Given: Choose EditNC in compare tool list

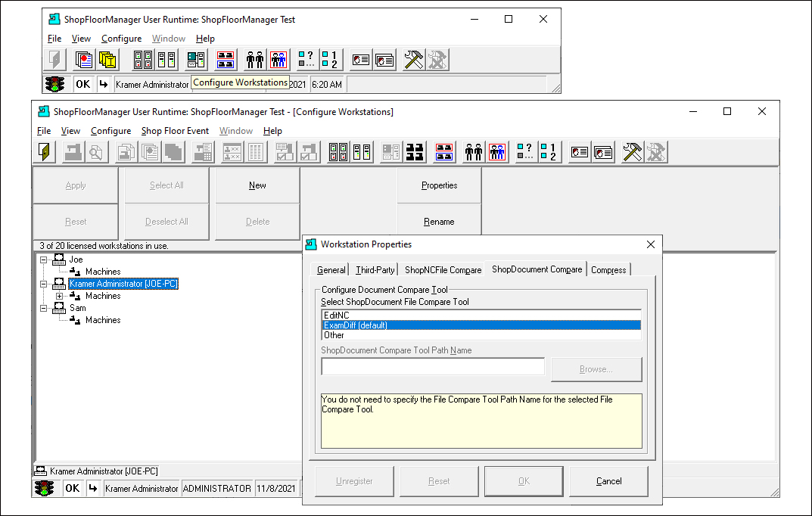Looking at the screenshot, I should [481, 316].
